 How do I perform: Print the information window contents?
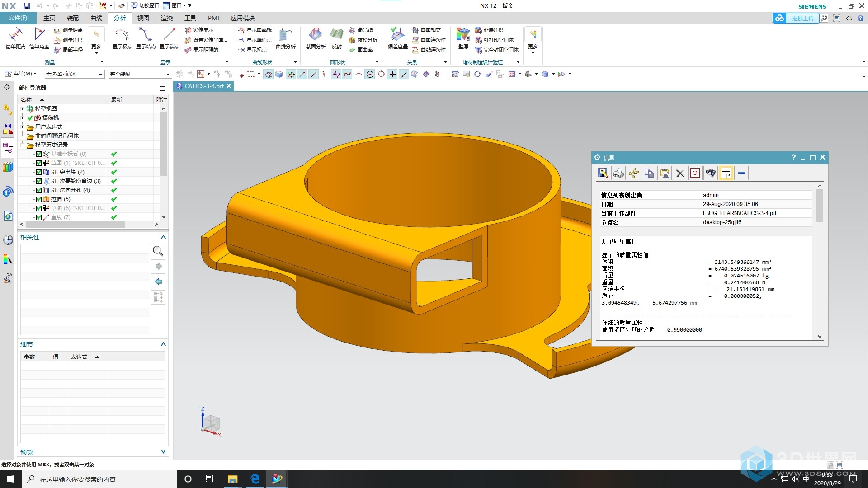point(618,173)
